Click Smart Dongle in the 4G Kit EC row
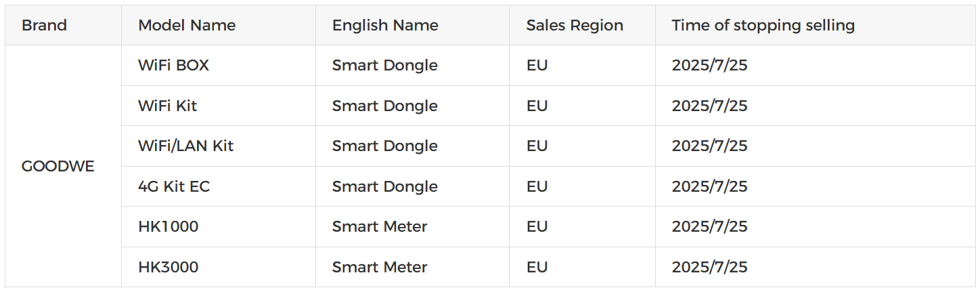Screen dimensions: 980x290 (x=384, y=187)
